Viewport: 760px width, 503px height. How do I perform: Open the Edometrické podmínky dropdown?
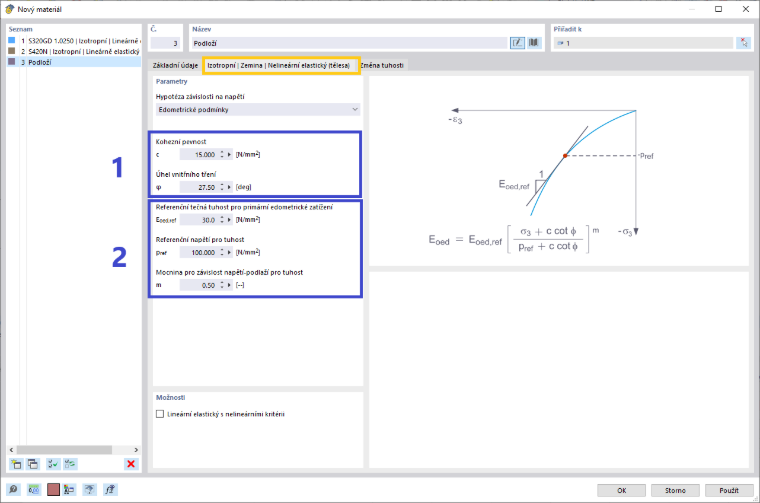(x=258, y=110)
